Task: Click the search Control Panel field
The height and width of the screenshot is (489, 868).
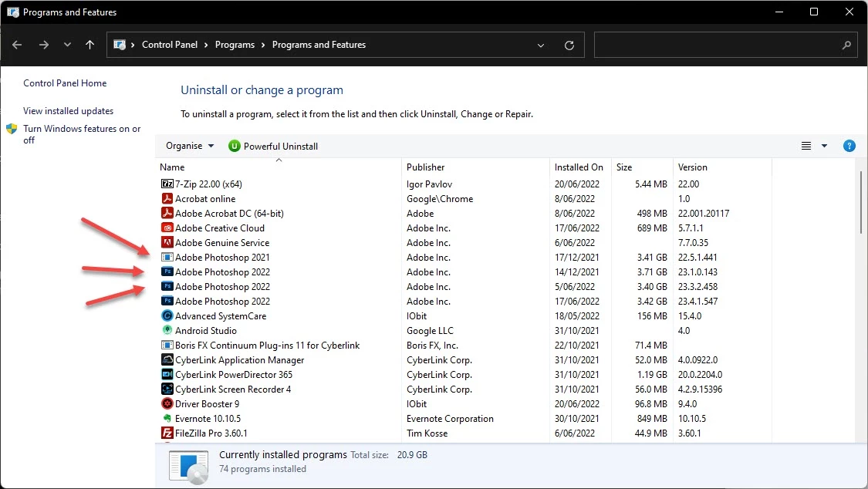Action: tap(726, 45)
